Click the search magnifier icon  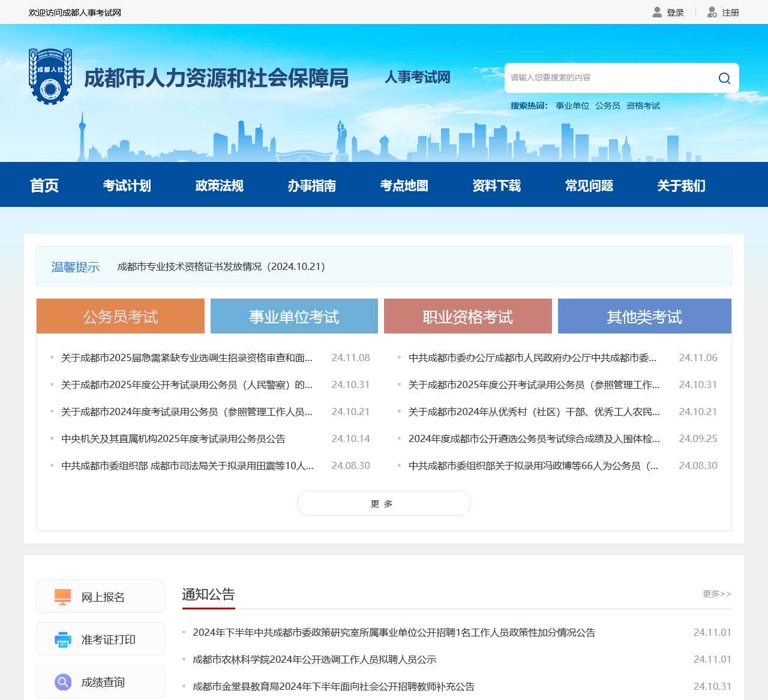pyautogui.click(x=724, y=78)
